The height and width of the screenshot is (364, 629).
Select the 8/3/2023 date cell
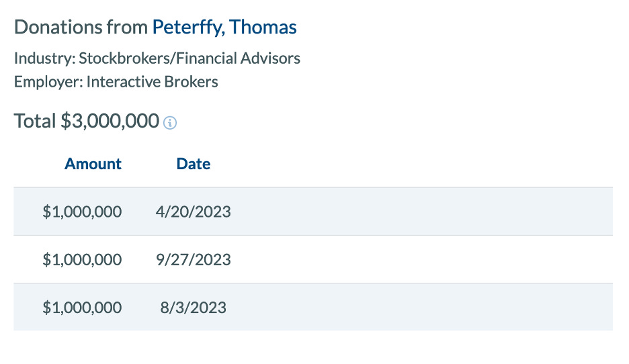click(x=194, y=308)
